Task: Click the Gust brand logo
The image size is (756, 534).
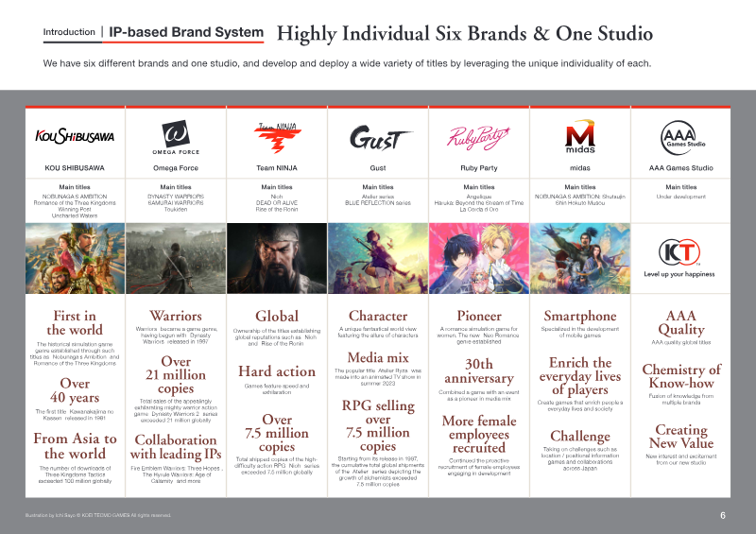Action: tap(381, 137)
